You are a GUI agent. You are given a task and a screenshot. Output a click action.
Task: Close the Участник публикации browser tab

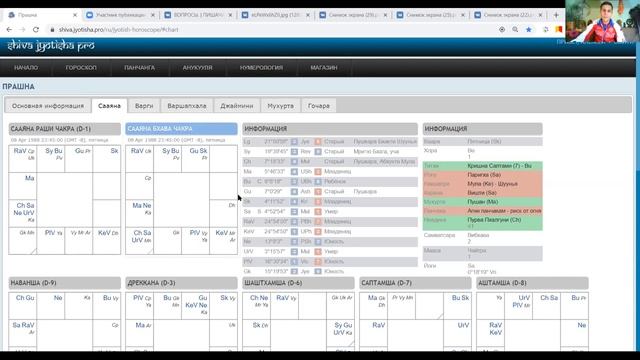pyautogui.click(x=153, y=15)
